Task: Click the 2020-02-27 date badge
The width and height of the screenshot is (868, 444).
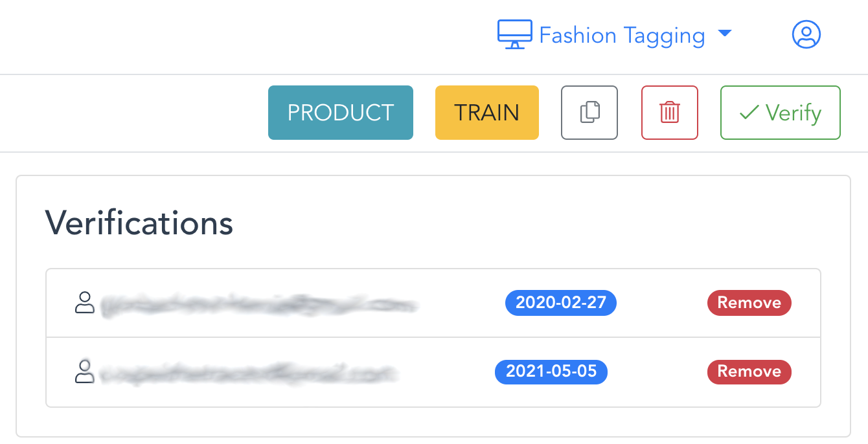Action: pos(560,302)
